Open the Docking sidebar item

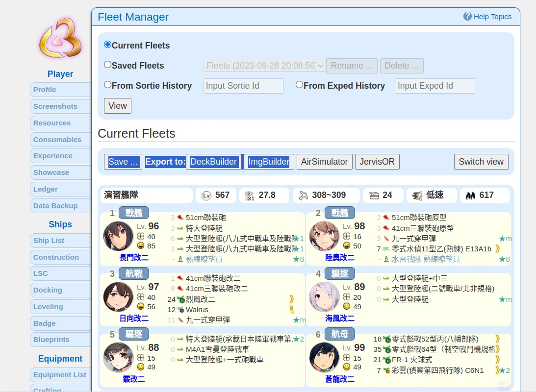point(60,290)
